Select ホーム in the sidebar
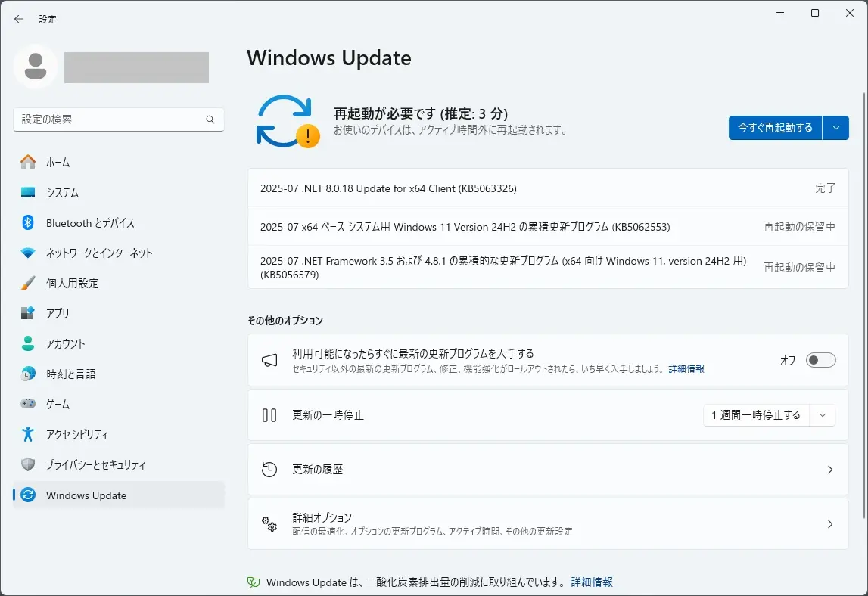Image resolution: width=868 pixels, height=596 pixels. 119,162
